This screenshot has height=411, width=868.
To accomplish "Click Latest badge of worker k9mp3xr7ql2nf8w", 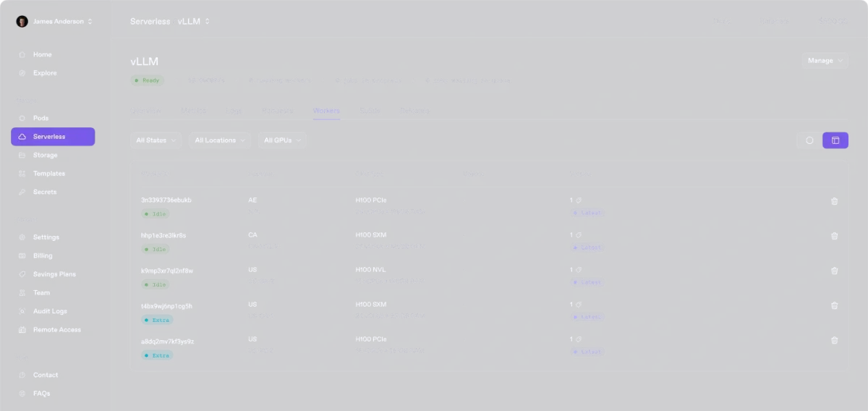I will tap(587, 282).
